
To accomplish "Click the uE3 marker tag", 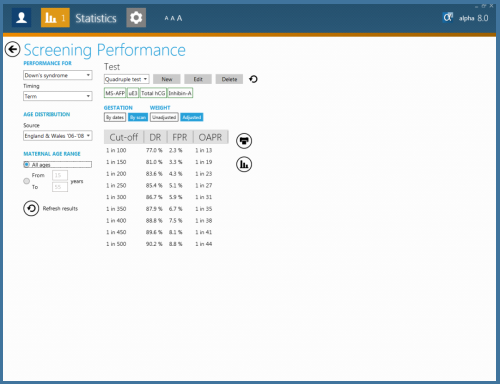I will click(133, 93).
